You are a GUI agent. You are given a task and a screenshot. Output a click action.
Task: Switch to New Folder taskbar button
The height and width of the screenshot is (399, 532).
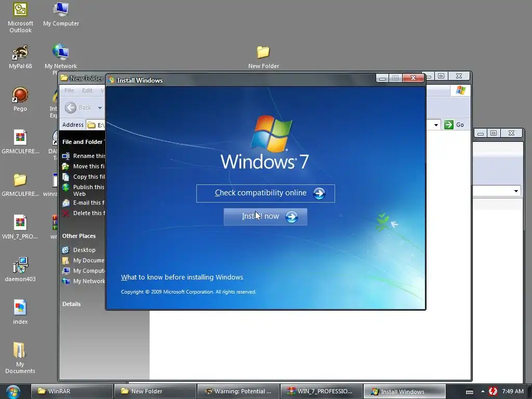(x=155, y=391)
